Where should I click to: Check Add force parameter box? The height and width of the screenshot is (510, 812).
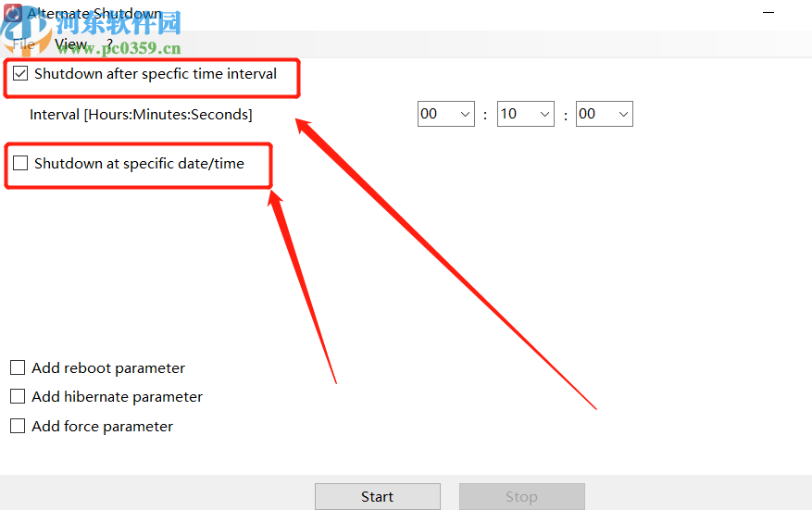[x=18, y=426]
